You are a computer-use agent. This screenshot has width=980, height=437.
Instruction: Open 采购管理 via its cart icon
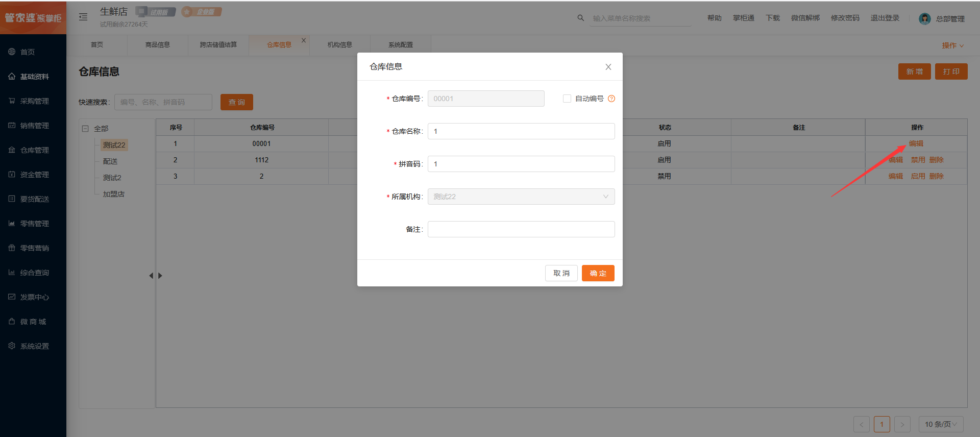[x=12, y=101]
